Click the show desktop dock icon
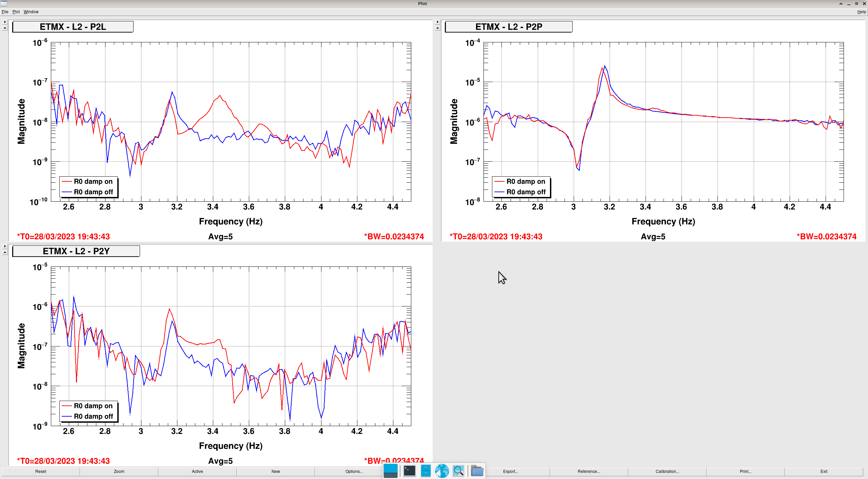868x479 pixels. (x=391, y=471)
